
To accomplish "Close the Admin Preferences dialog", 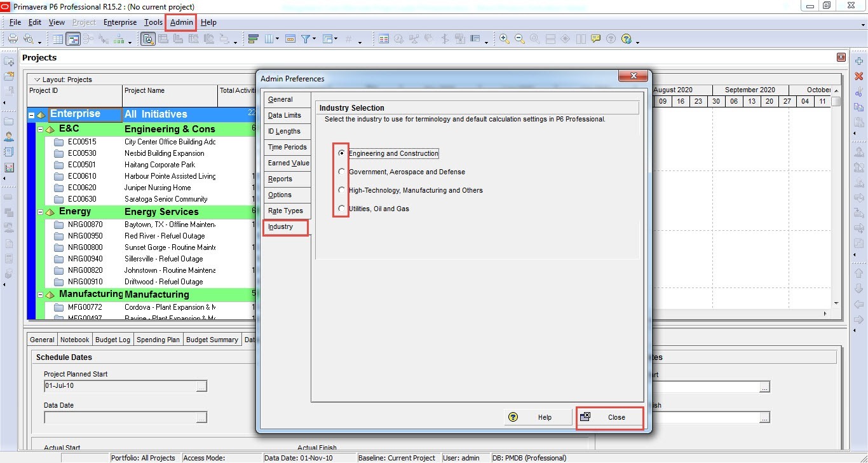I will 610,417.
